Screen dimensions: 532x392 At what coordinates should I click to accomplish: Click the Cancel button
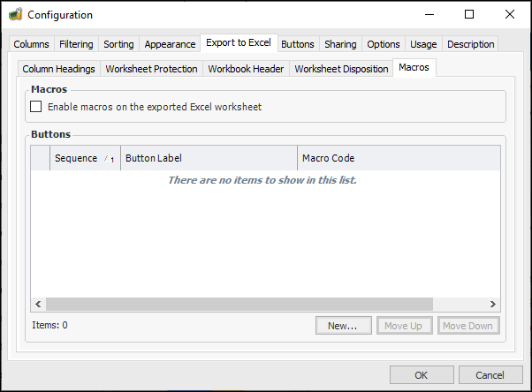coord(490,375)
